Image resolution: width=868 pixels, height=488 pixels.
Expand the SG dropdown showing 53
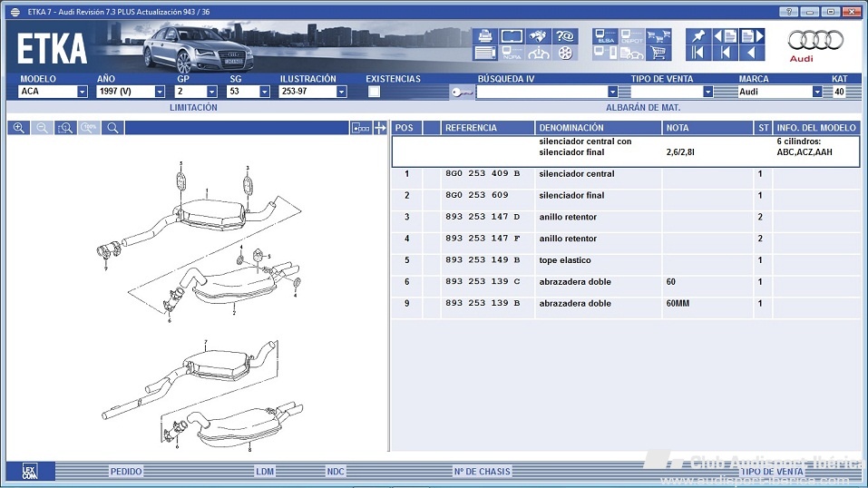point(265,92)
